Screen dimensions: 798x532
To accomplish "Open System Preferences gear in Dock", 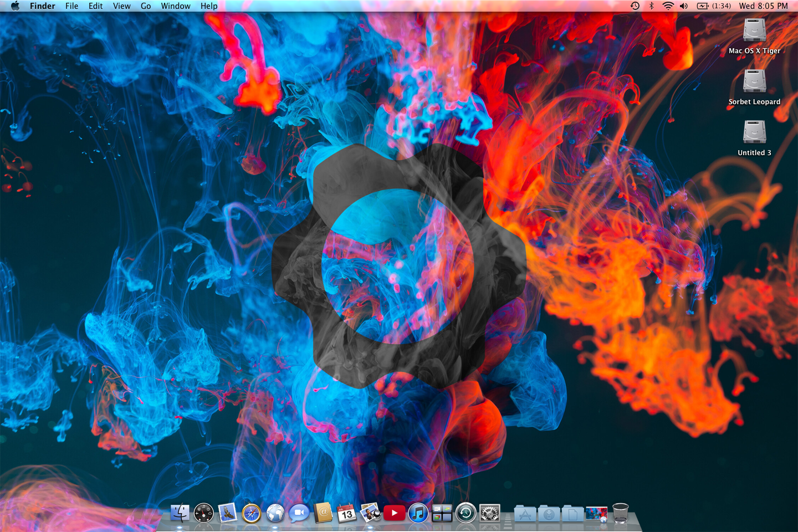I will 490,514.
